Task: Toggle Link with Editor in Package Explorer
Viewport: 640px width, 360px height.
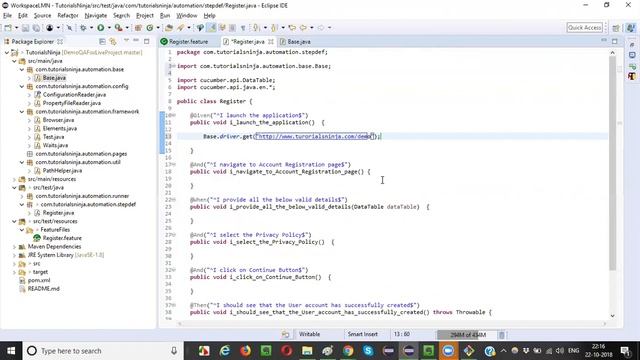Action: [113, 42]
